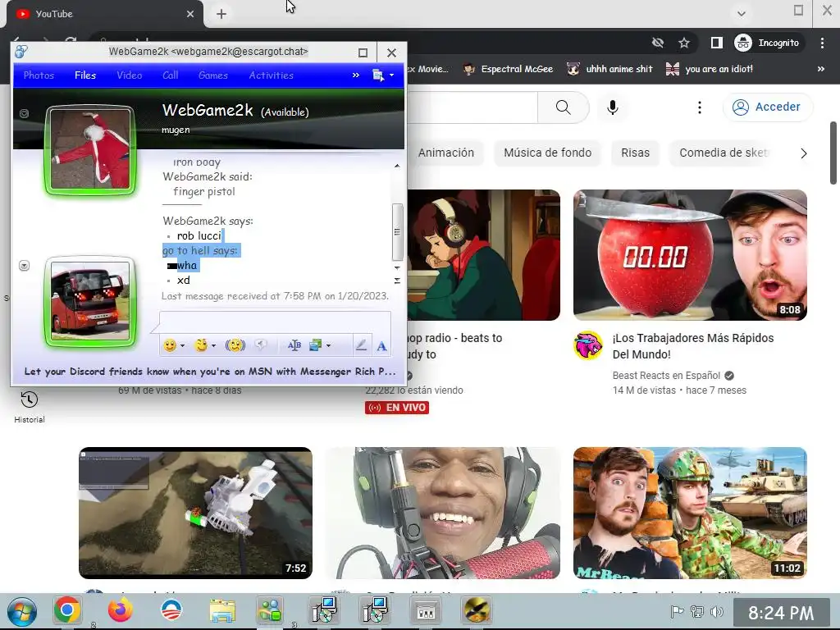The width and height of the screenshot is (840, 630).
Task: Open '¡Los Trabajadores Más Rápidos Del Mundo!' title
Action: coord(692,346)
